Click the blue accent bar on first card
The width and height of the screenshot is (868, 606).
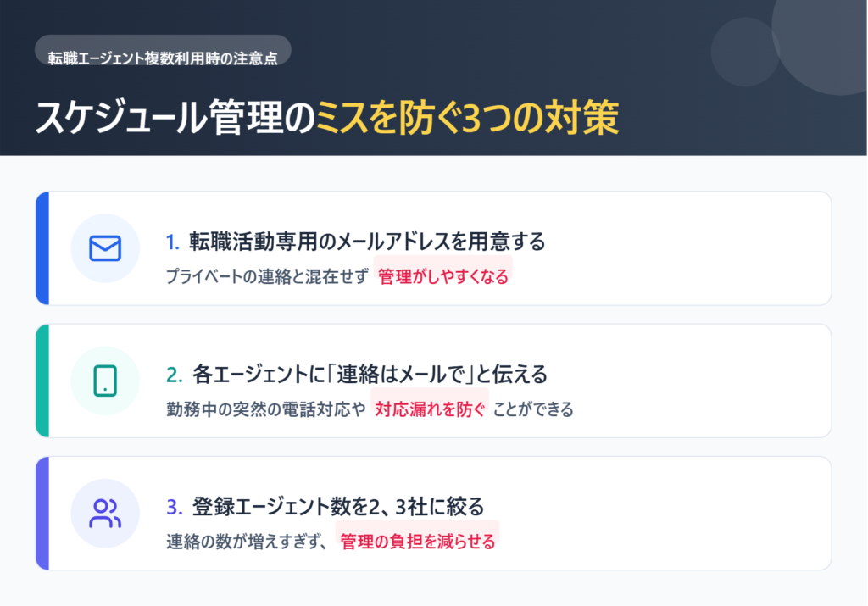click(x=42, y=248)
